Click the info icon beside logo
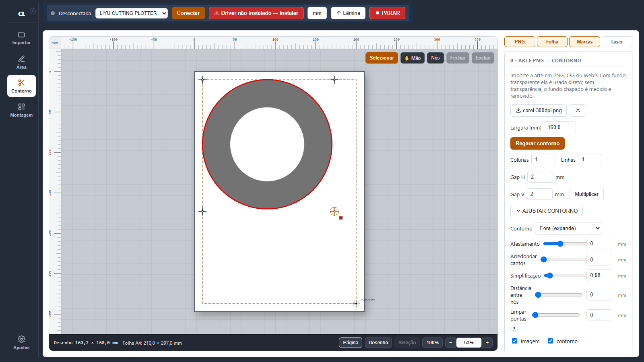 (x=33, y=11)
